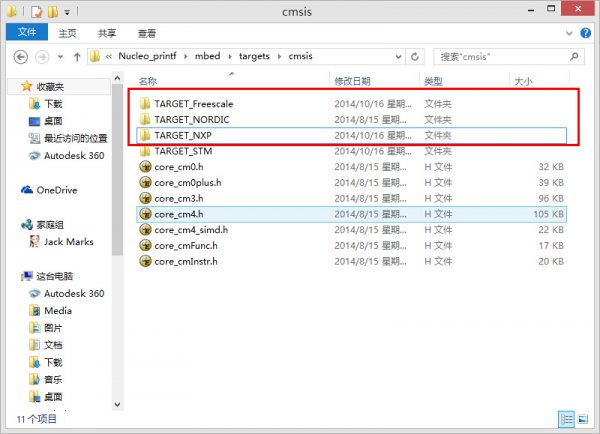The height and width of the screenshot is (434, 600).
Task: Open Media under 这台电脑
Action: click(x=58, y=310)
